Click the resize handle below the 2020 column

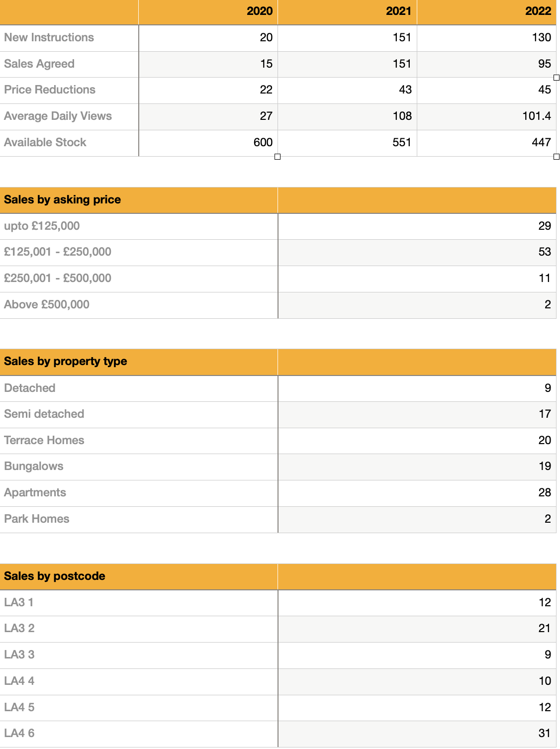coord(278,157)
